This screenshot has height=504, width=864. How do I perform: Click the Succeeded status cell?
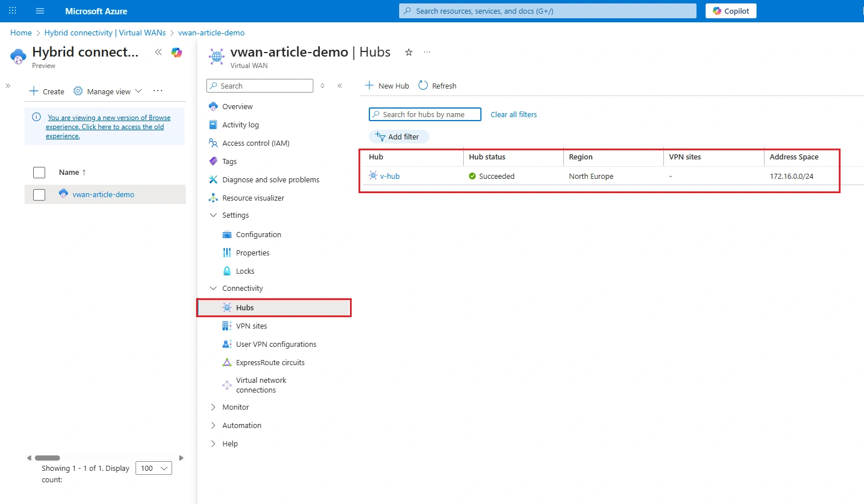click(x=492, y=176)
